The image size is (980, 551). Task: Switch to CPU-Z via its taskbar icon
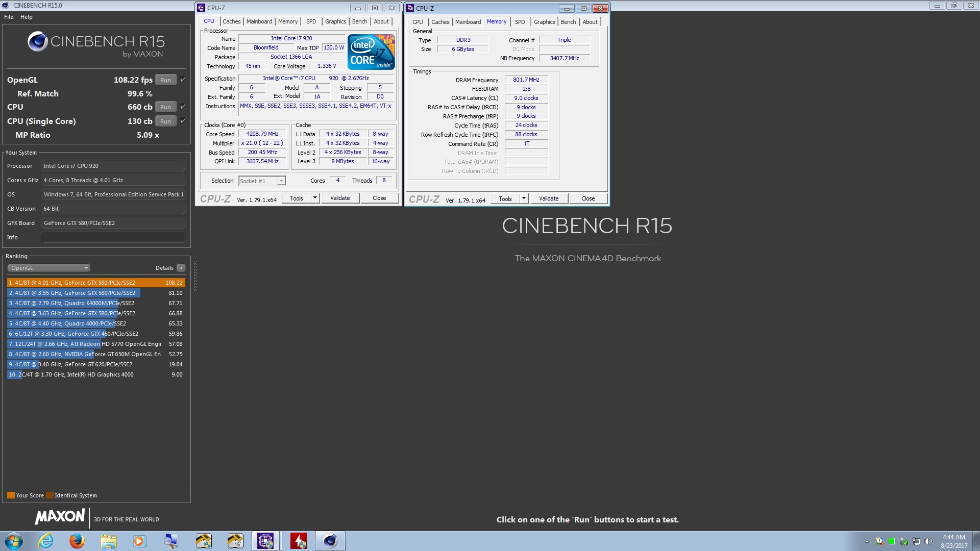coord(265,541)
